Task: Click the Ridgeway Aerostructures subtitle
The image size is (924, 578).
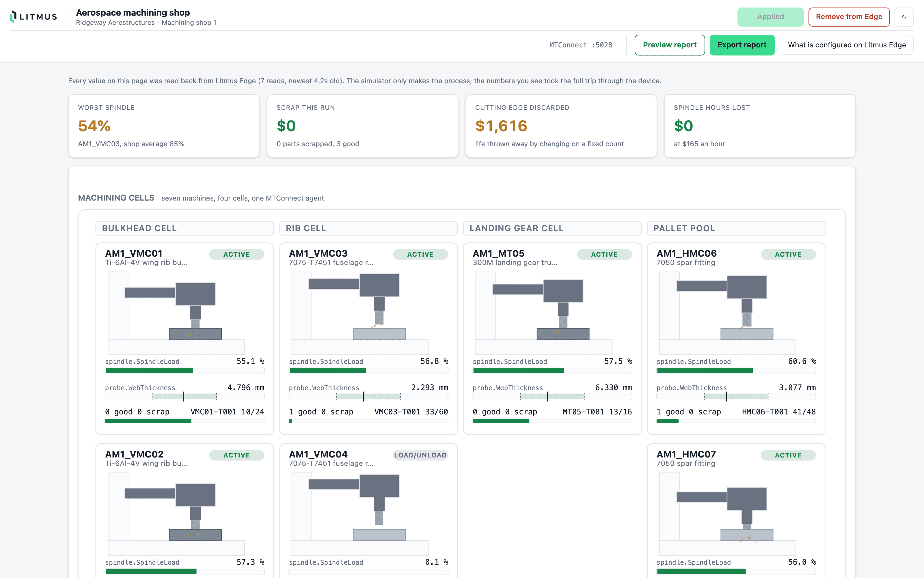Action: pos(146,23)
